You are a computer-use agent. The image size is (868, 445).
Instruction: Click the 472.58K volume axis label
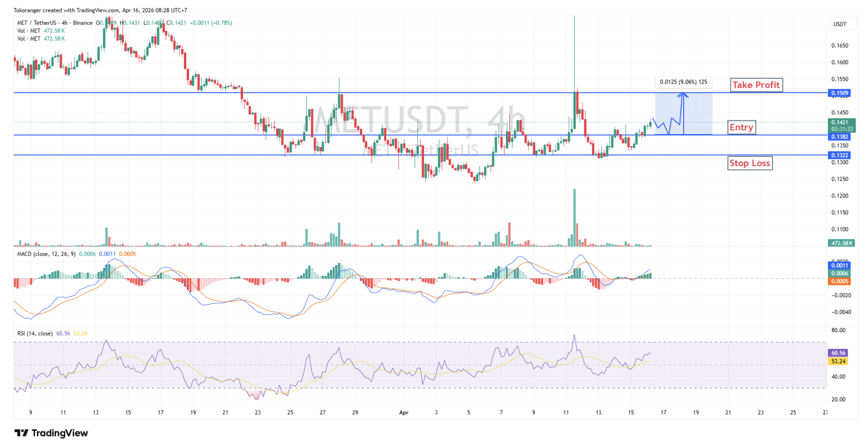(841, 243)
